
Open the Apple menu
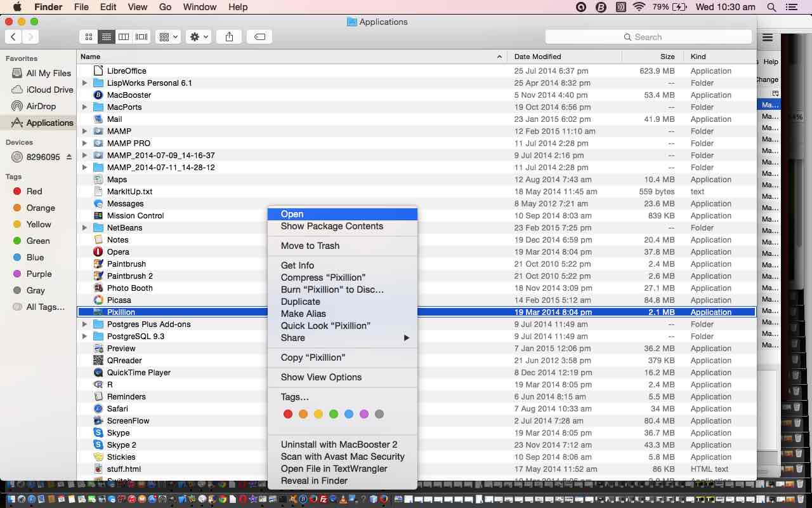click(16, 7)
